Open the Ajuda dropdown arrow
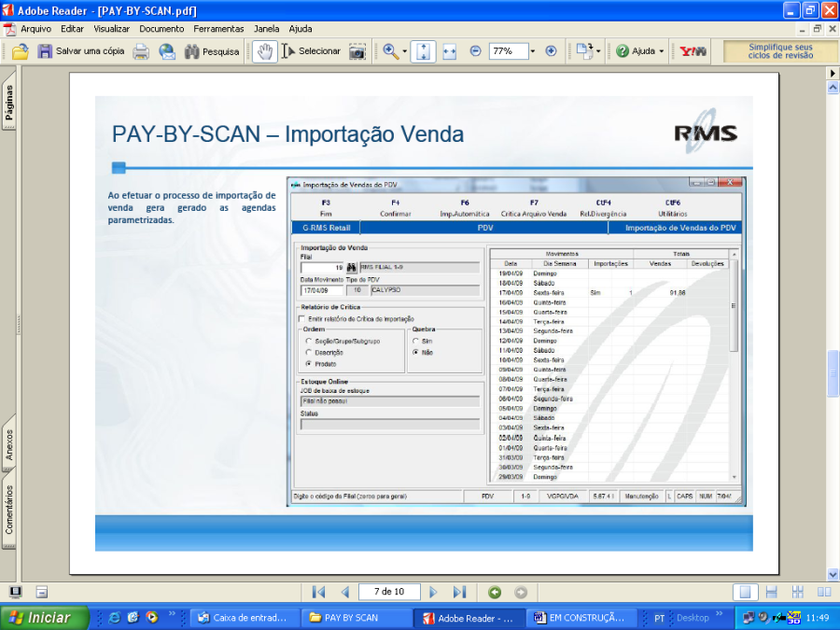840x630 pixels. pos(661,51)
